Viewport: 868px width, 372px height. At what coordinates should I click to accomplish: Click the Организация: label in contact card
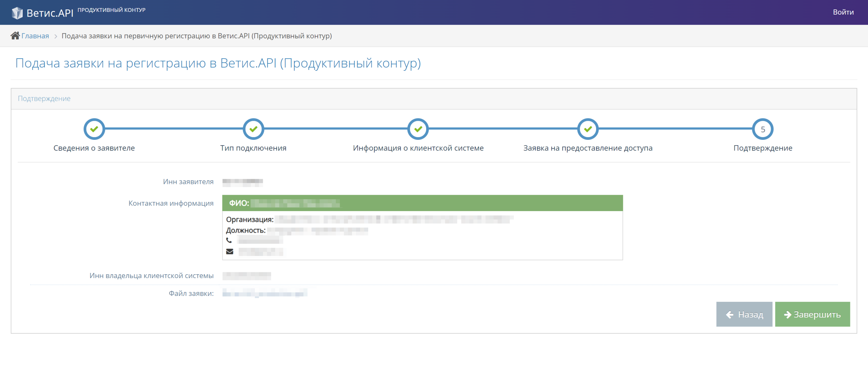250,220
